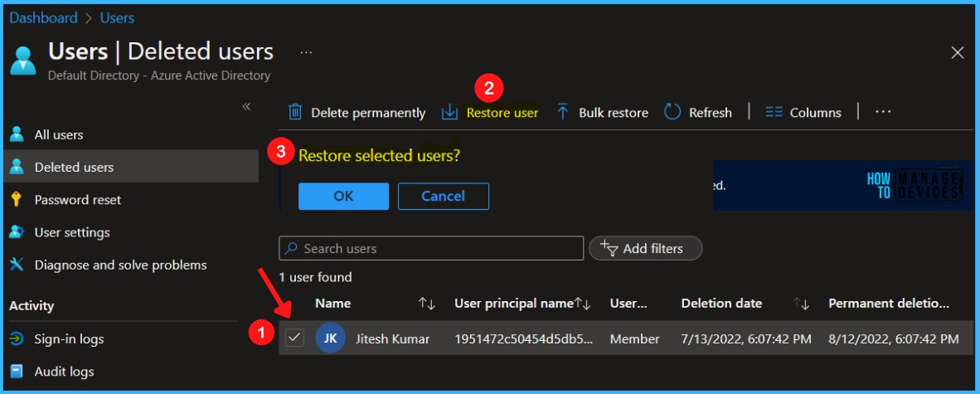Screen dimensions: 980x394
Task: Click the All users person icon
Action: click(17, 134)
